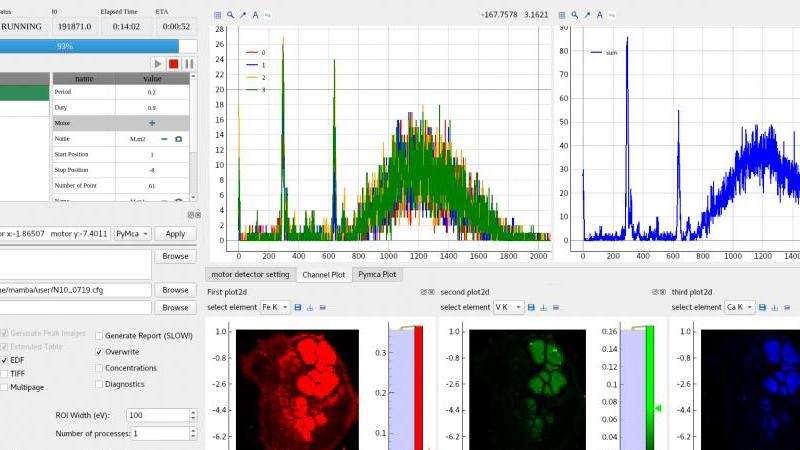Switch to the Channel Plot tab
The width and height of the screenshot is (800, 450).
pyautogui.click(x=323, y=274)
